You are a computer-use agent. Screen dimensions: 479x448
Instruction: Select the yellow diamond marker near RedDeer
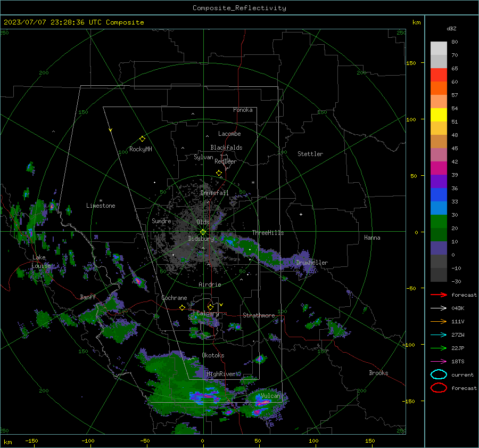(x=219, y=173)
